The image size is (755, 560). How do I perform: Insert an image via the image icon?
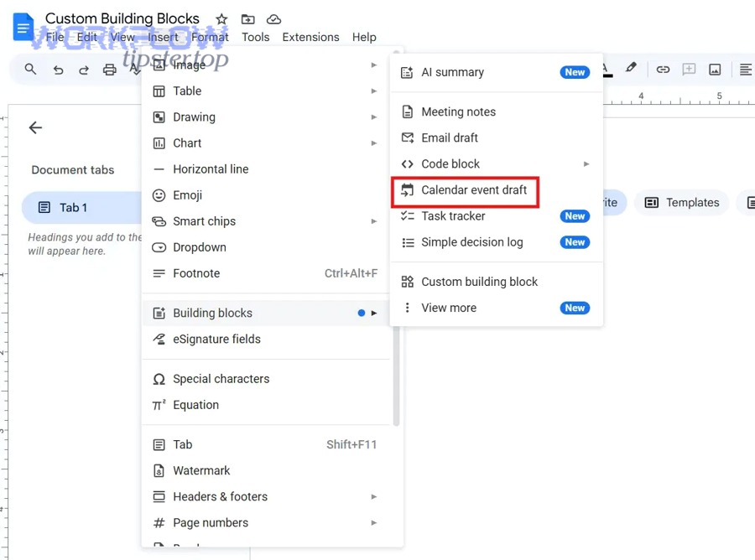[715, 70]
